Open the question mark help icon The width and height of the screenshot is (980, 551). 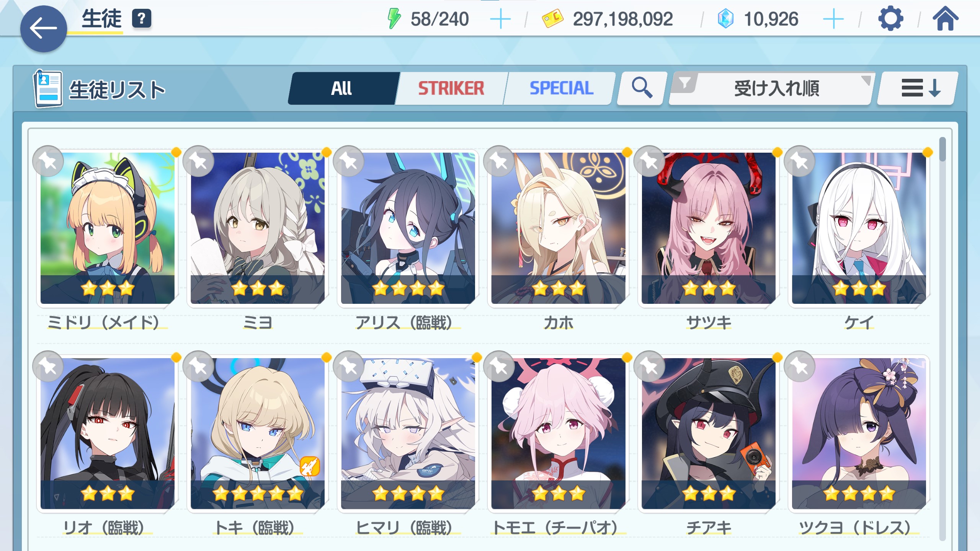(142, 19)
